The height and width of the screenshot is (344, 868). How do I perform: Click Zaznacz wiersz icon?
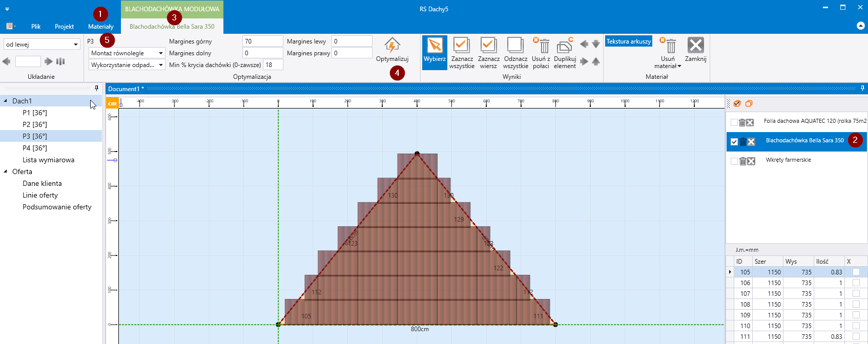coord(488,46)
